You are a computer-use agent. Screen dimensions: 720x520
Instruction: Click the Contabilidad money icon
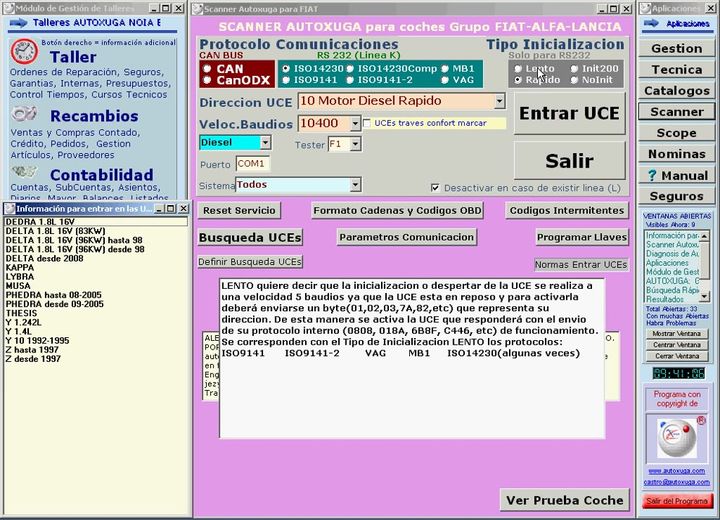click(x=24, y=172)
